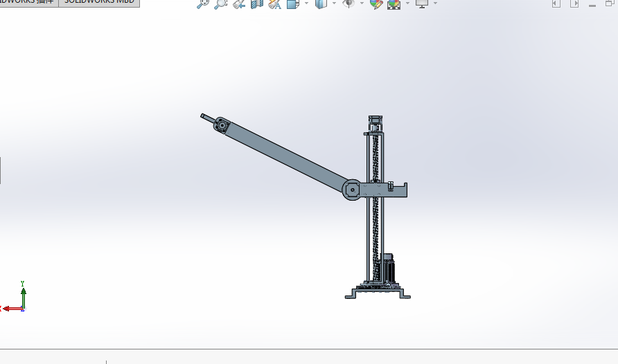Open View Orientation cube icon

click(292, 4)
